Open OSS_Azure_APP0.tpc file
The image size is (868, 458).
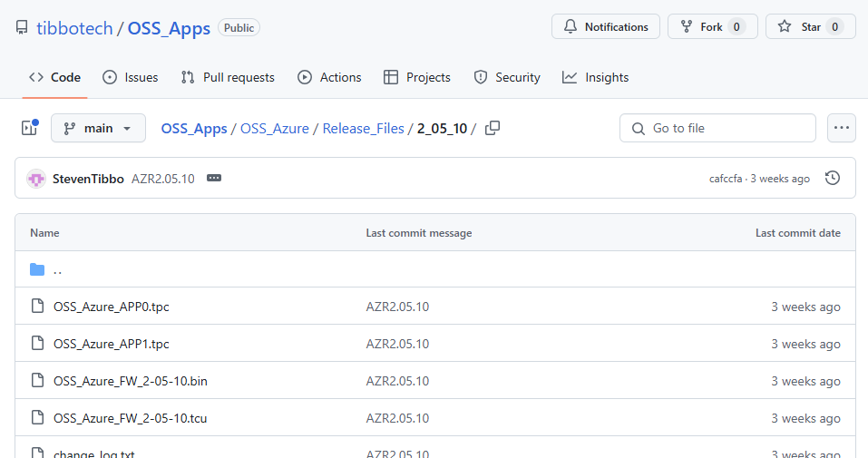pyautogui.click(x=111, y=307)
